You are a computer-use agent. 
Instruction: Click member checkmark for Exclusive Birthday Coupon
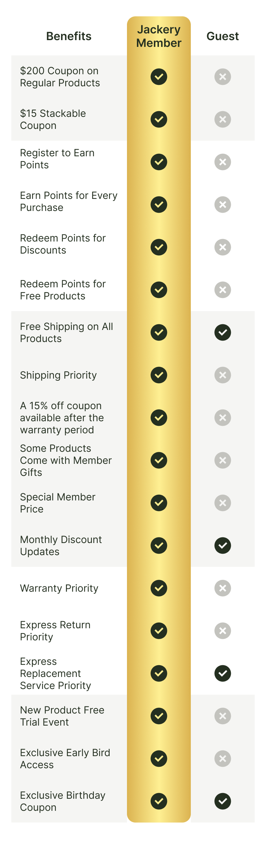[x=159, y=801]
